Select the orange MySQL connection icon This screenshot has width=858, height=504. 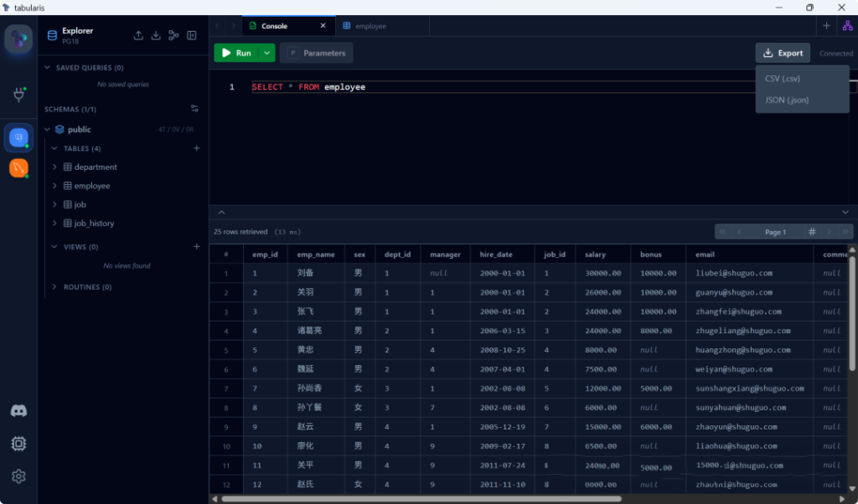point(18,168)
